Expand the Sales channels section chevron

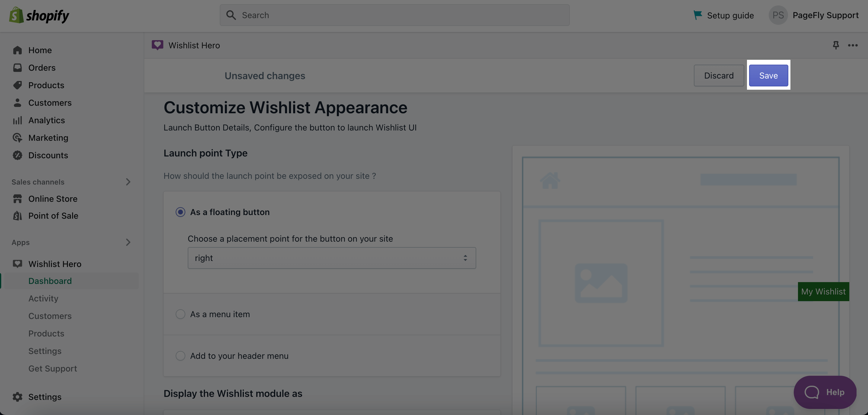pyautogui.click(x=128, y=182)
